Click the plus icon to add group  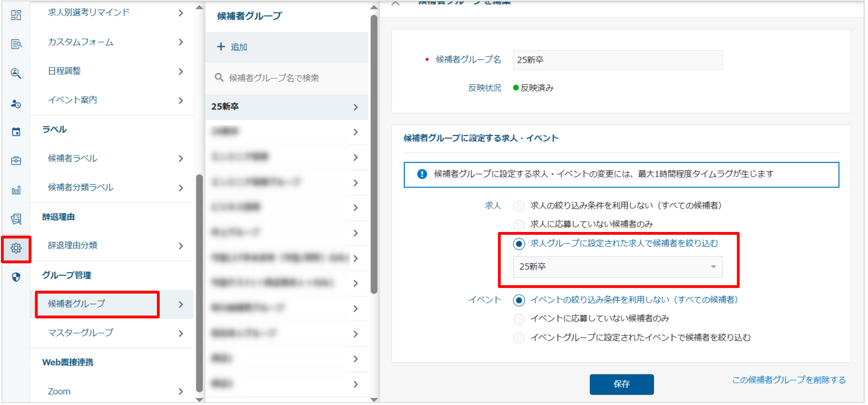pos(221,47)
